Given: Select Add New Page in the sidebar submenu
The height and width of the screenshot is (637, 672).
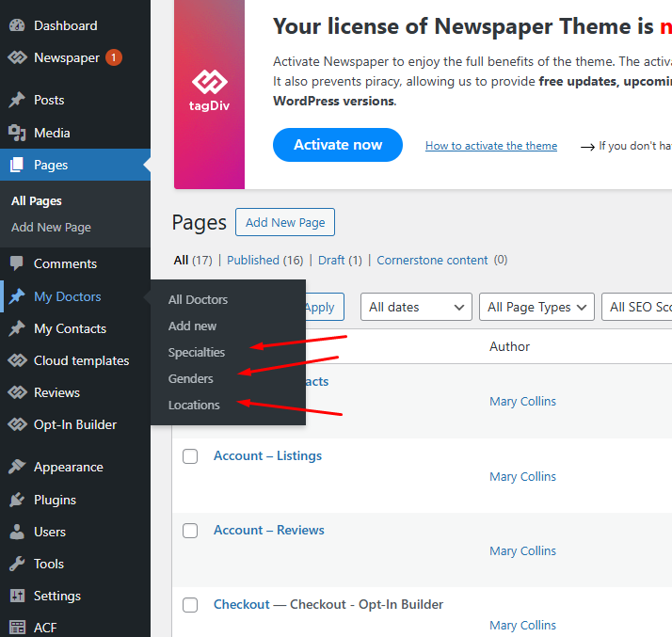Looking at the screenshot, I should 51,227.
